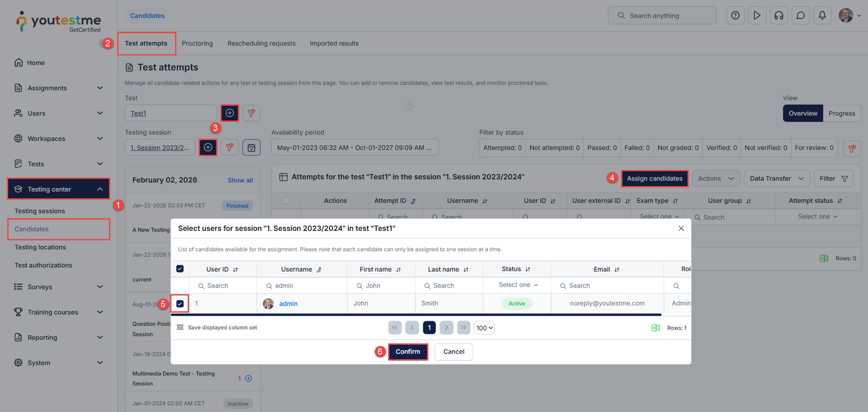Open the Data Transfer dropdown
This screenshot has height=412, width=868.
(777, 178)
